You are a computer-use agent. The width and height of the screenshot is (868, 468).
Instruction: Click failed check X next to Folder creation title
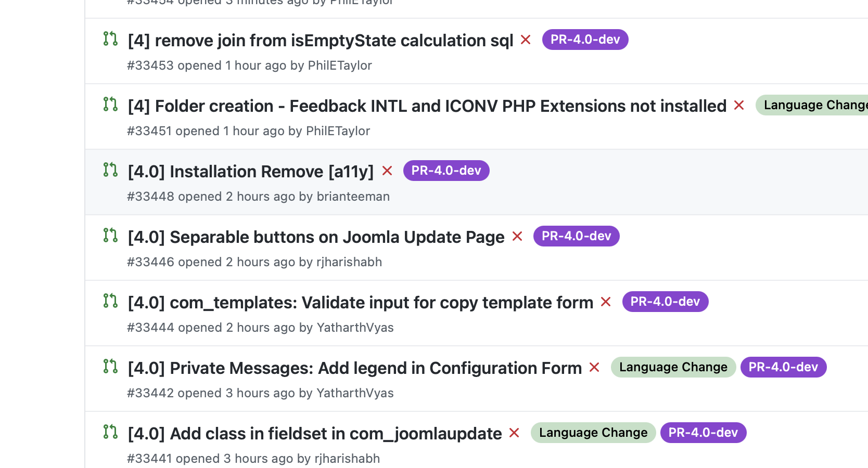(739, 106)
